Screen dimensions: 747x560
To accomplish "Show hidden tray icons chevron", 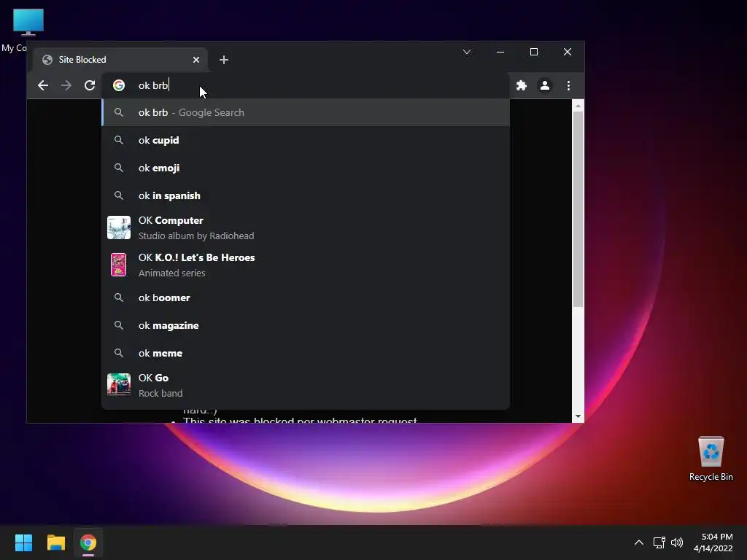I will tap(639, 542).
